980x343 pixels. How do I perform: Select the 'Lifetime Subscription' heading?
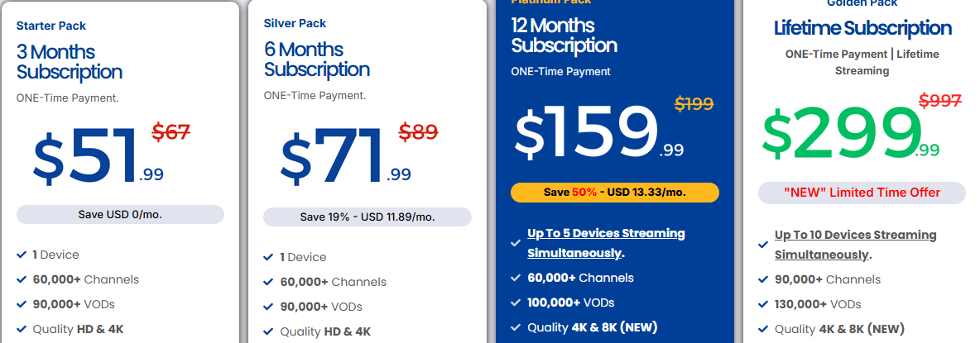[x=862, y=28]
